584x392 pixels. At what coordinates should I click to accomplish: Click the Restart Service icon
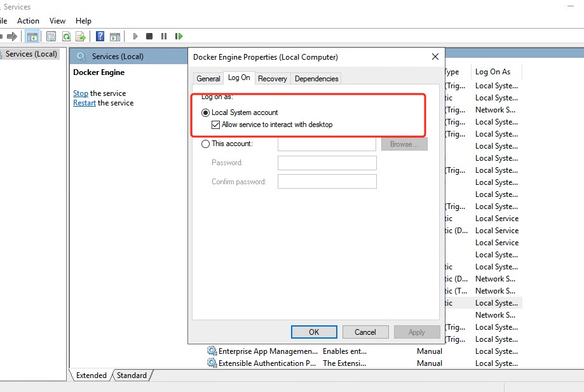tap(179, 36)
